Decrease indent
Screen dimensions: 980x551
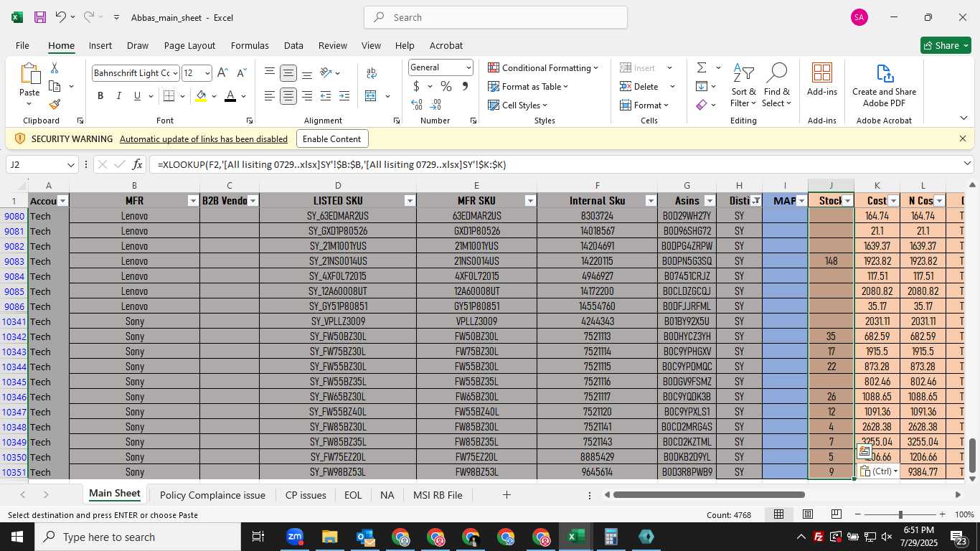pos(326,96)
